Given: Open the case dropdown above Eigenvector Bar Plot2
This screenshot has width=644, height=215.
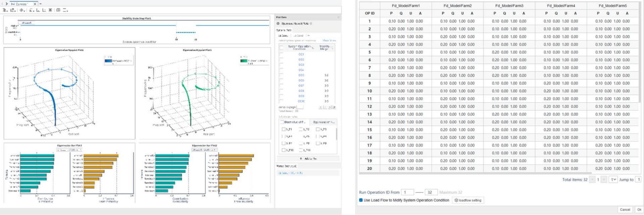Looking at the screenshot, I should (x=205, y=150).
